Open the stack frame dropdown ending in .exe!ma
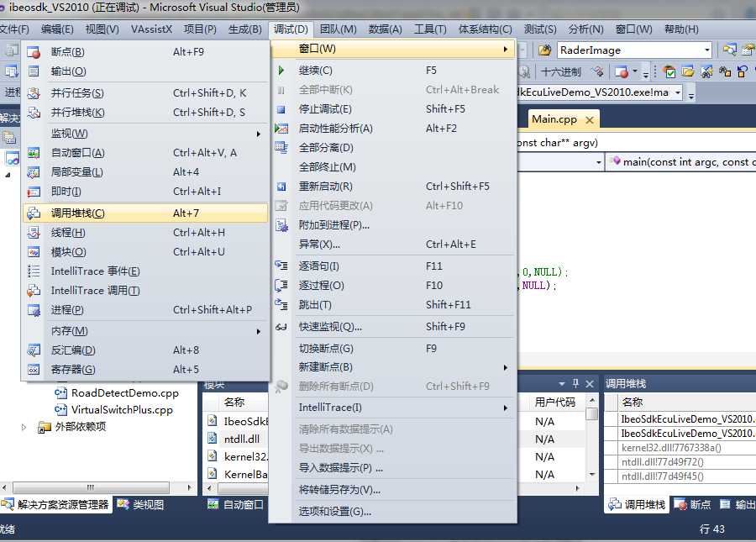This screenshot has width=756, height=542. tap(677, 92)
